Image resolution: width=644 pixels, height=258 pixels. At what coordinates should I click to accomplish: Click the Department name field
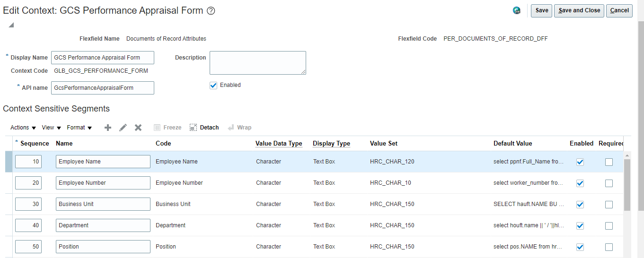103,225
